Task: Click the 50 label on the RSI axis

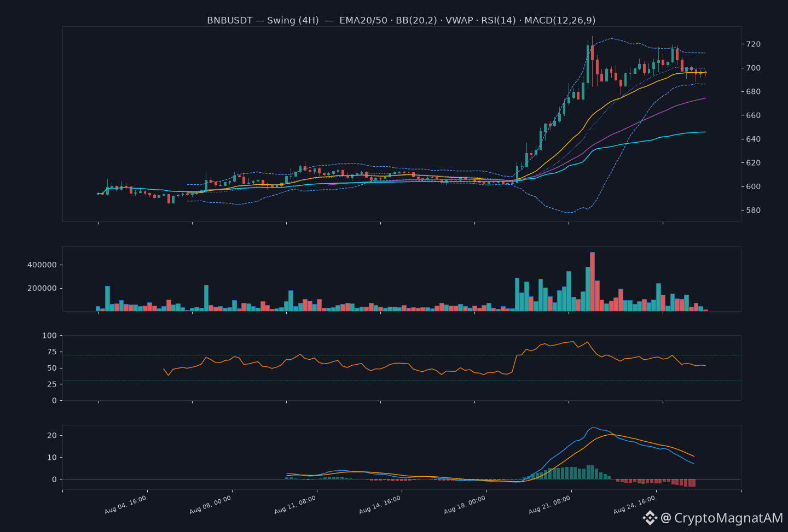Action: click(51, 369)
